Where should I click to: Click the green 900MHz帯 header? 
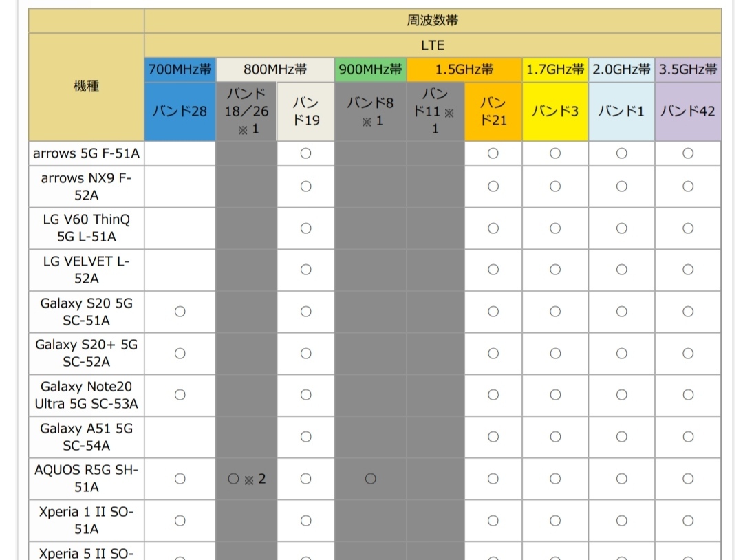(x=370, y=69)
